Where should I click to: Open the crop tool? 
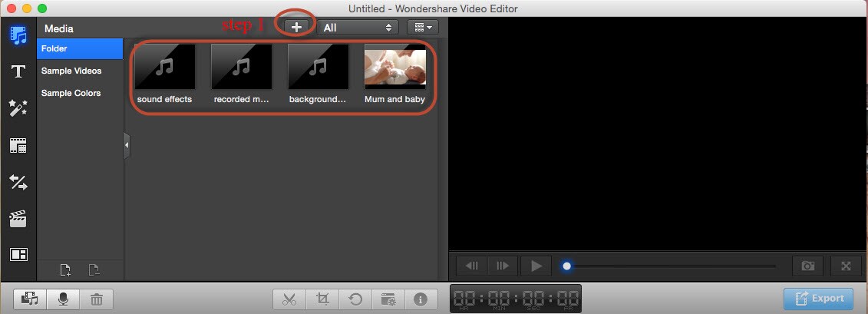click(322, 299)
